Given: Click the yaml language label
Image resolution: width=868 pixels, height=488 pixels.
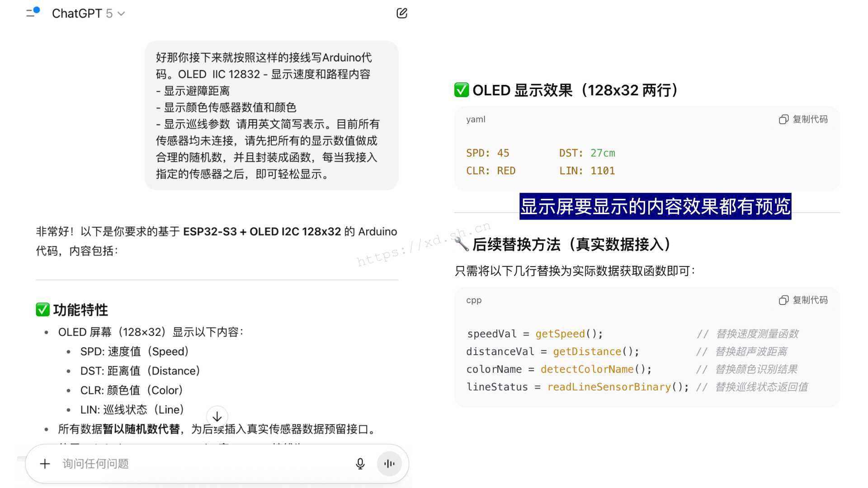Looking at the screenshot, I should point(476,119).
